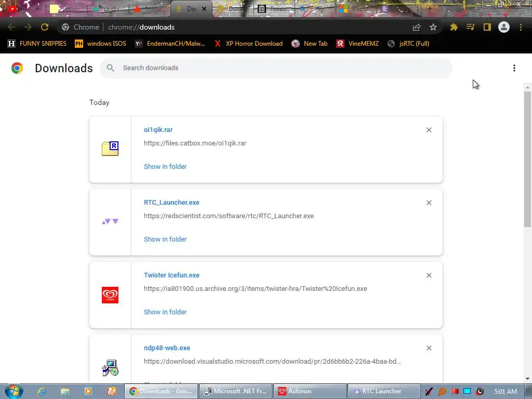Open downloads page more actions menu

click(x=514, y=68)
